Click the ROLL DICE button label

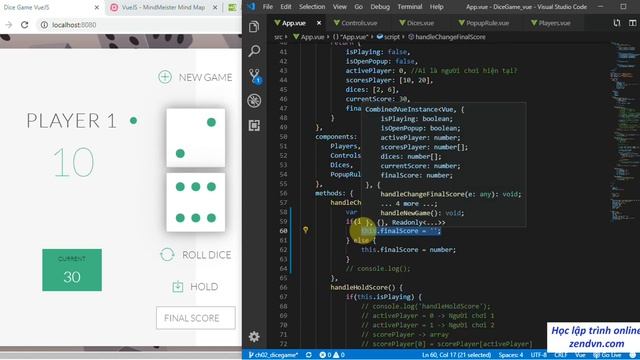point(207,255)
